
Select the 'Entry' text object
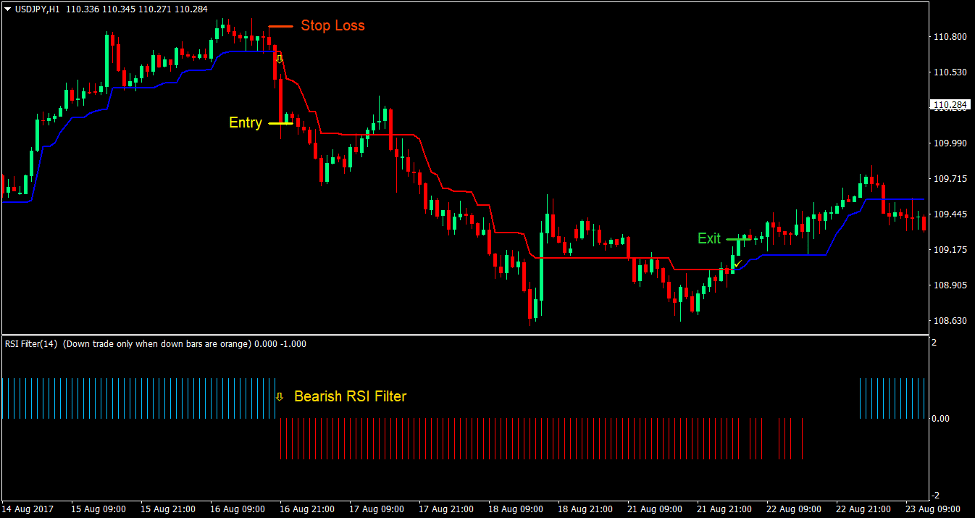click(x=245, y=123)
